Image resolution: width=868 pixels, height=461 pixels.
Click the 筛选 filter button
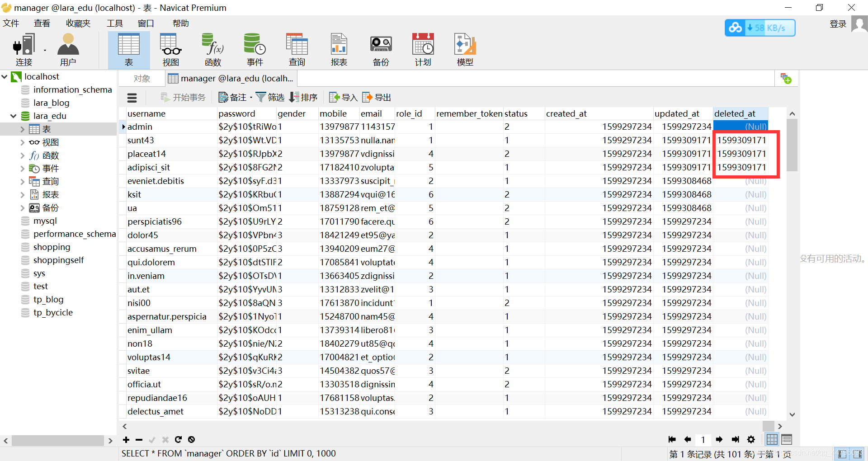point(270,98)
